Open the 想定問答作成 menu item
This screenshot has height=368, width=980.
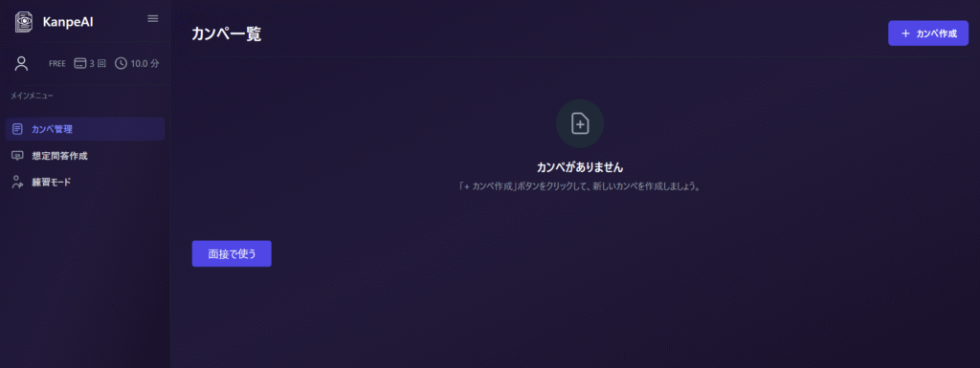[x=85, y=156]
